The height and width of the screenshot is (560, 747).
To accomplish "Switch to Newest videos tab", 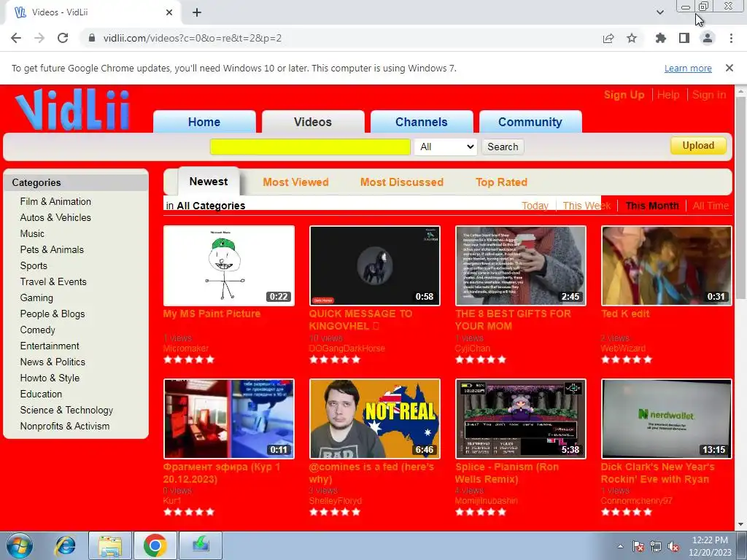I will coord(209,182).
